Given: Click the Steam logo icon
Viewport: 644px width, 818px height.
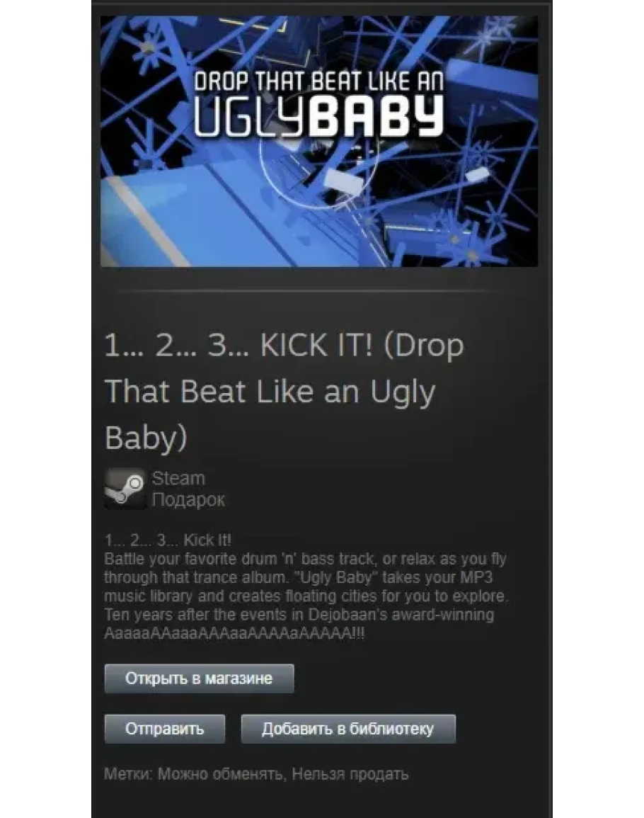Looking at the screenshot, I should [x=125, y=488].
